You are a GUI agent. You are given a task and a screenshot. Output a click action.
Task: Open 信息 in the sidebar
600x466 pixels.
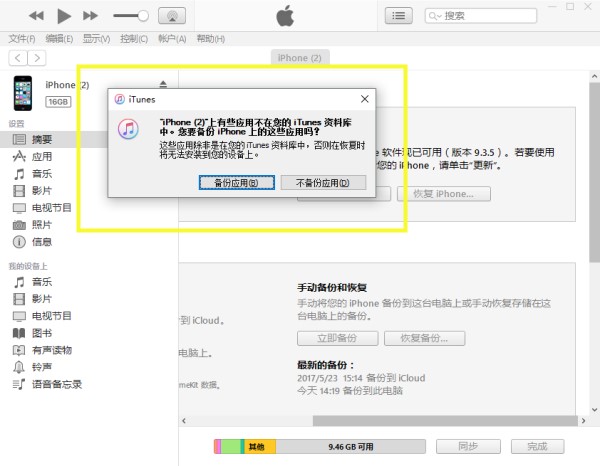coord(41,242)
